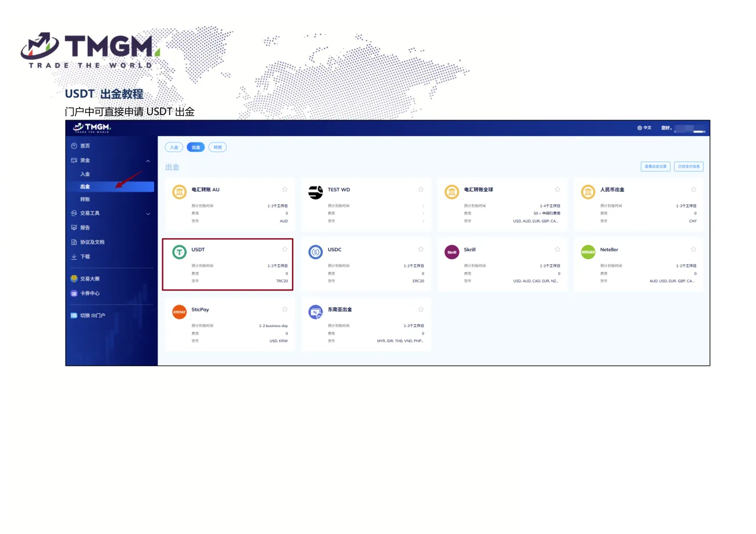The height and width of the screenshot is (534, 756).
Task: Click the TEST WD round icon
Action: (316, 192)
